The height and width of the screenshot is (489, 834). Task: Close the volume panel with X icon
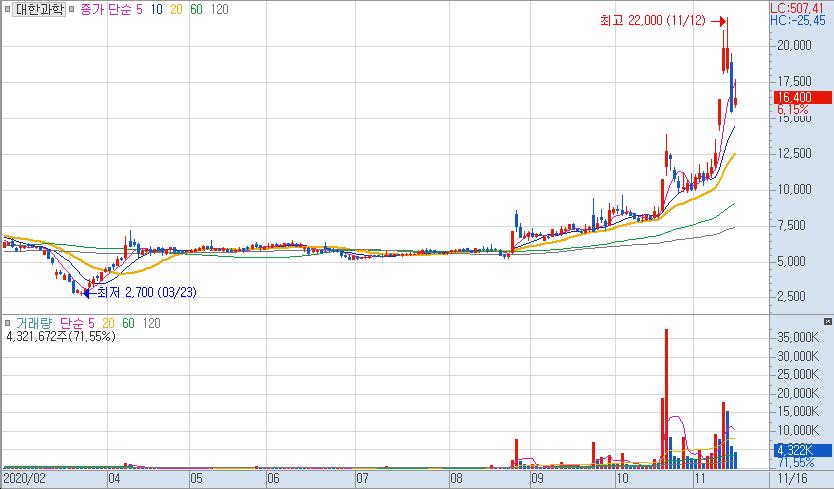tap(828, 321)
